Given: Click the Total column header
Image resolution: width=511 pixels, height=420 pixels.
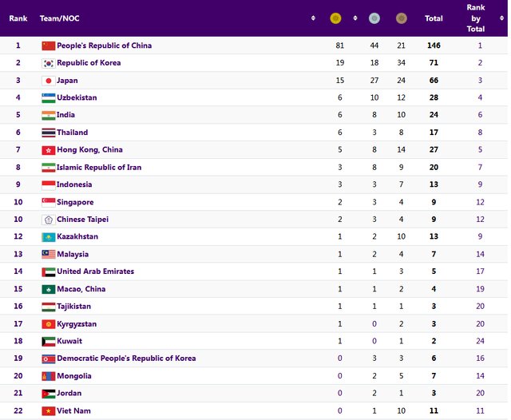Looking at the screenshot, I should coord(434,18).
